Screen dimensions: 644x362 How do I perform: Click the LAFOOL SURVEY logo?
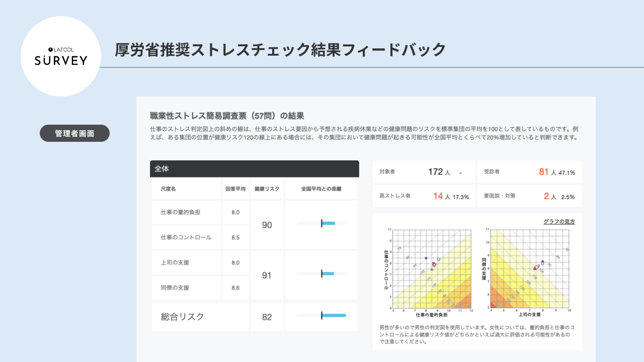[61, 56]
